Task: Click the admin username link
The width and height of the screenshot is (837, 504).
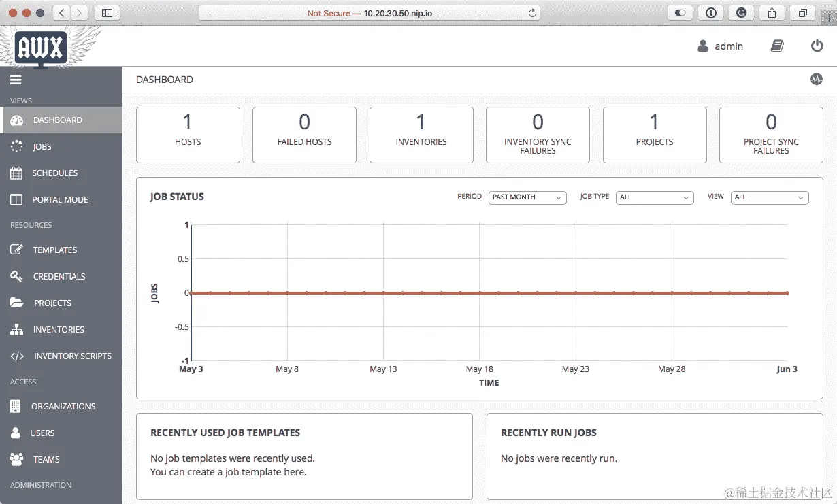Action: (x=729, y=46)
